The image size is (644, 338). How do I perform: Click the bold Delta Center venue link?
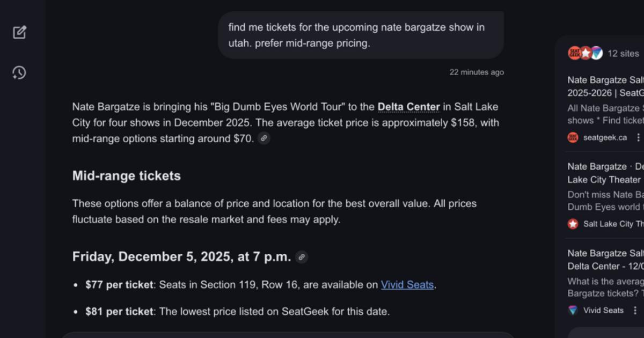408,107
